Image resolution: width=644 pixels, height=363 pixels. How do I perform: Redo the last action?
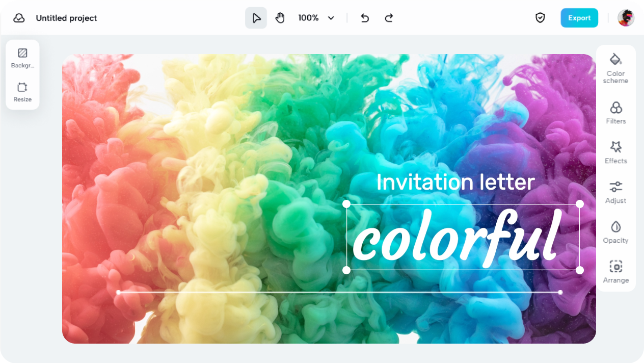(389, 17)
